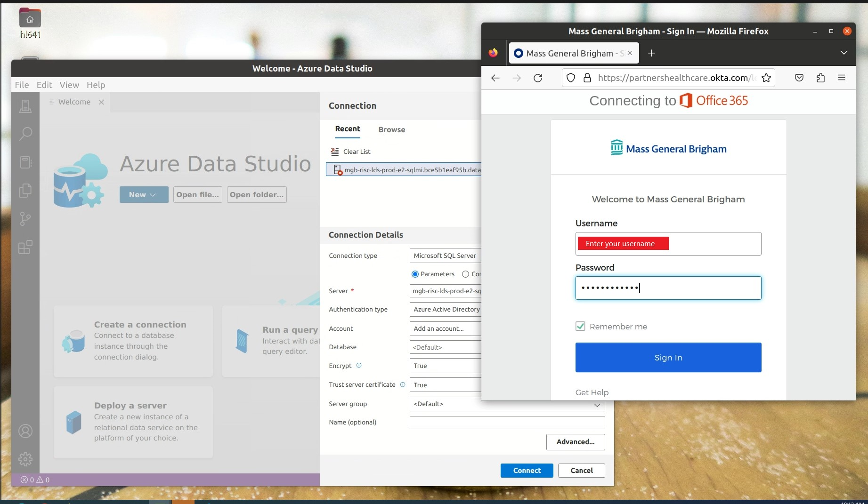The image size is (868, 504).
Task: Click the Firefox back arrow
Action: click(x=495, y=78)
